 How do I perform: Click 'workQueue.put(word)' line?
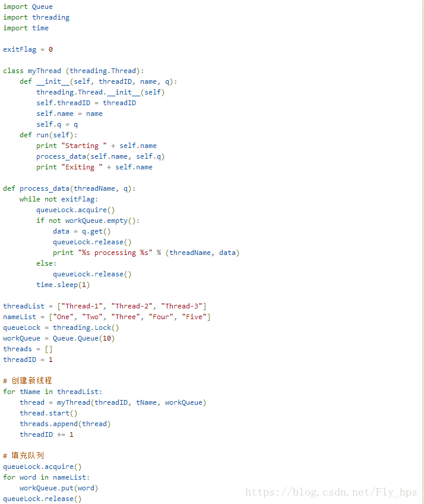tap(59, 489)
